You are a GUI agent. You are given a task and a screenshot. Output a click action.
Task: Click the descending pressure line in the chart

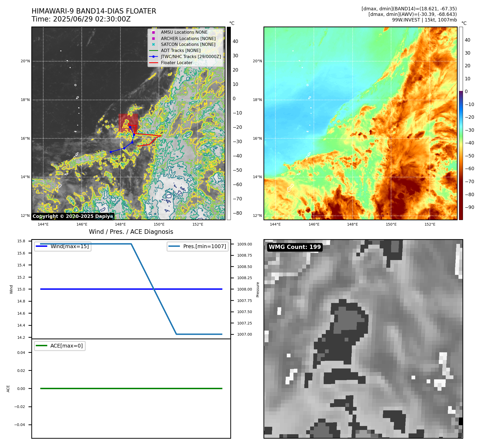point(154,289)
